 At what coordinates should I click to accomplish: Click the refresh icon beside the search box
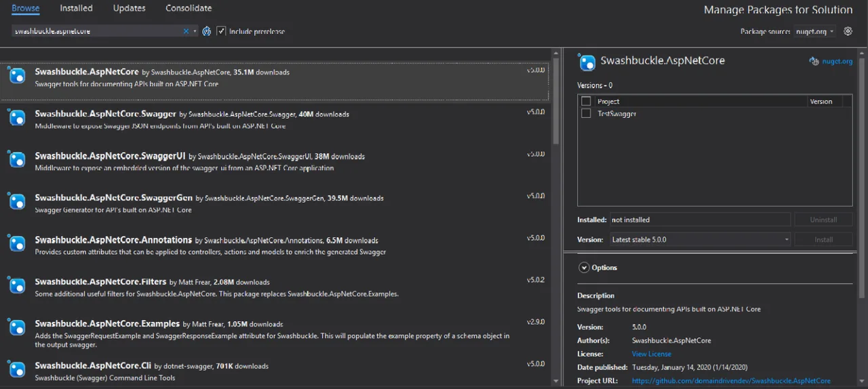pyautogui.click(x=207, y=31)
